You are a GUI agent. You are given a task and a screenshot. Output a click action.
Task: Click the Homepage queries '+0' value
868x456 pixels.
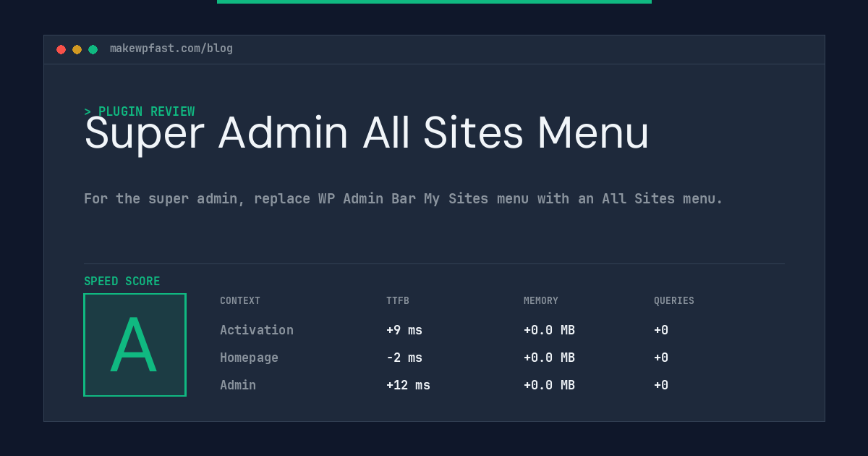pyautogui.click(x=661, y=358)
